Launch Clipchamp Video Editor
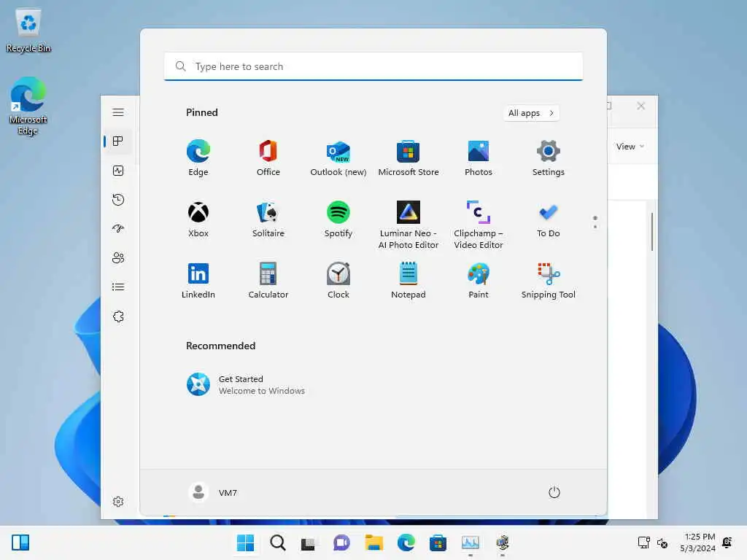This screenshot has width=747, height=560. pos(479,225)
